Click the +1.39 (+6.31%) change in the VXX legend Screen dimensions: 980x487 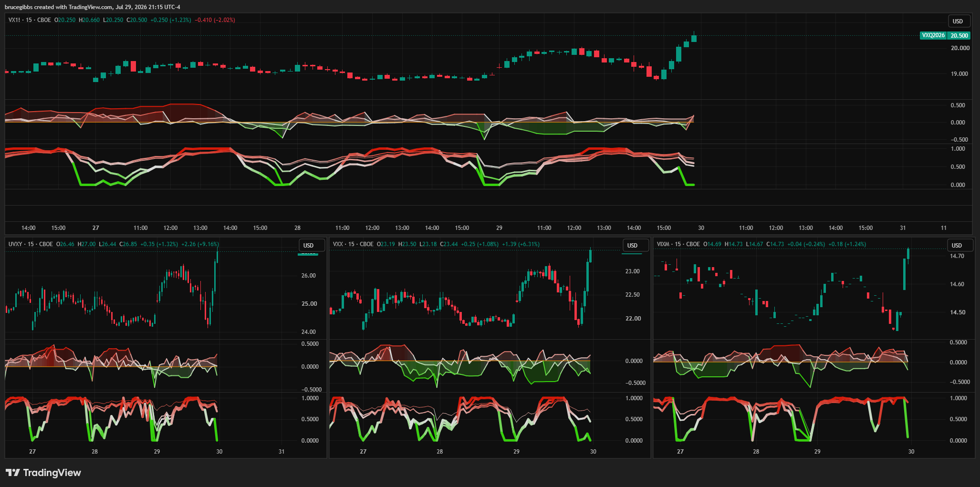point(521,244)
